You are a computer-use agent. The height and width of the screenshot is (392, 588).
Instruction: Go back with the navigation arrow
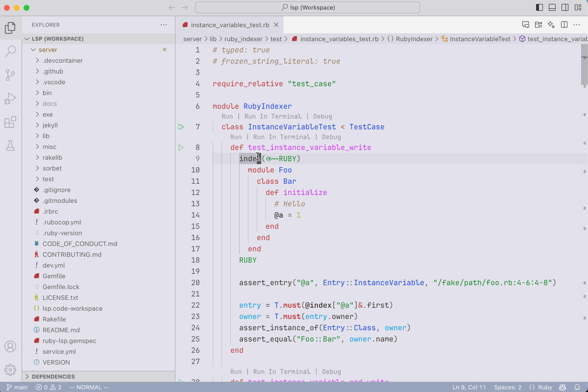pyautogui.click(x=171, y=7)
